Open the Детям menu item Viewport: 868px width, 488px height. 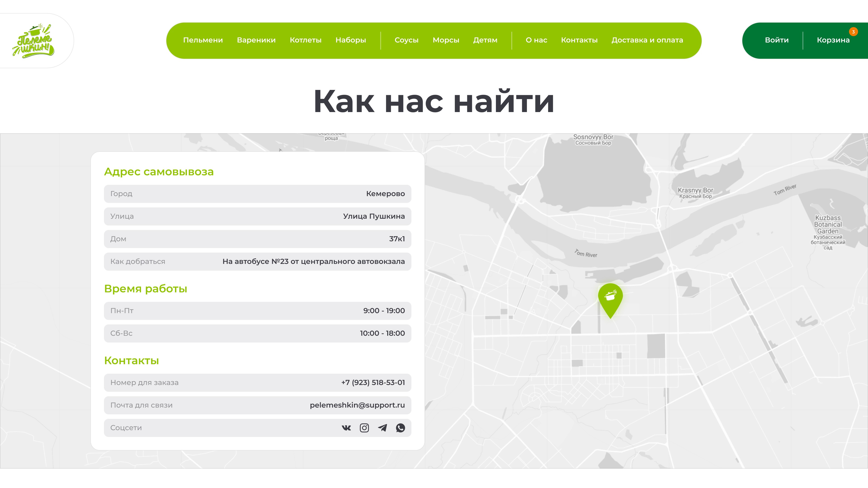click(485, 40)
